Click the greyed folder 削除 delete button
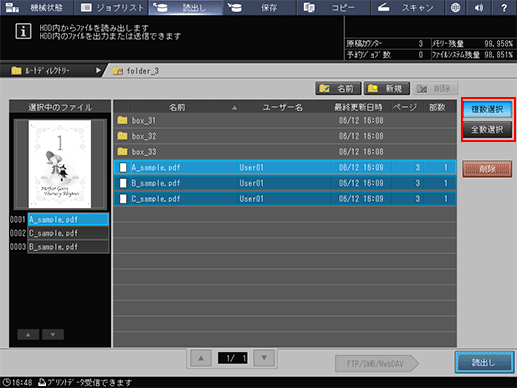517x388 pixels. (x=435, y=89)
